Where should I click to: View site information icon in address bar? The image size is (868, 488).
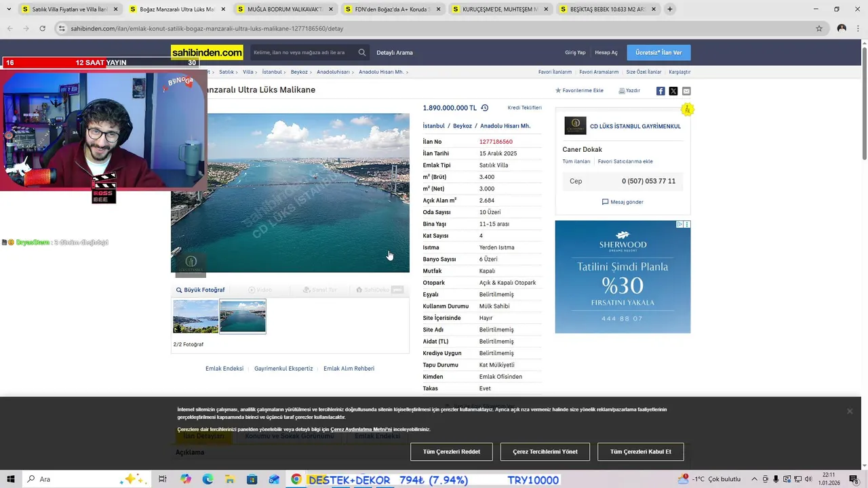tap(62, 28)
